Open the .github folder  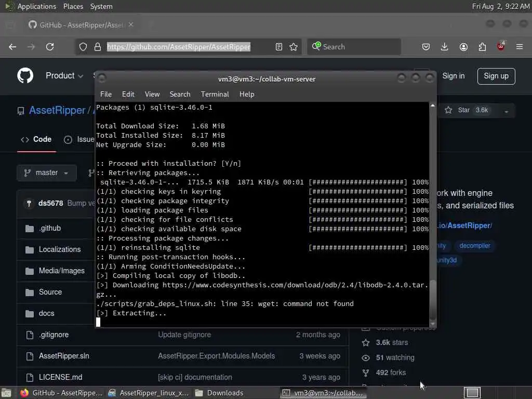coord(50,229)
